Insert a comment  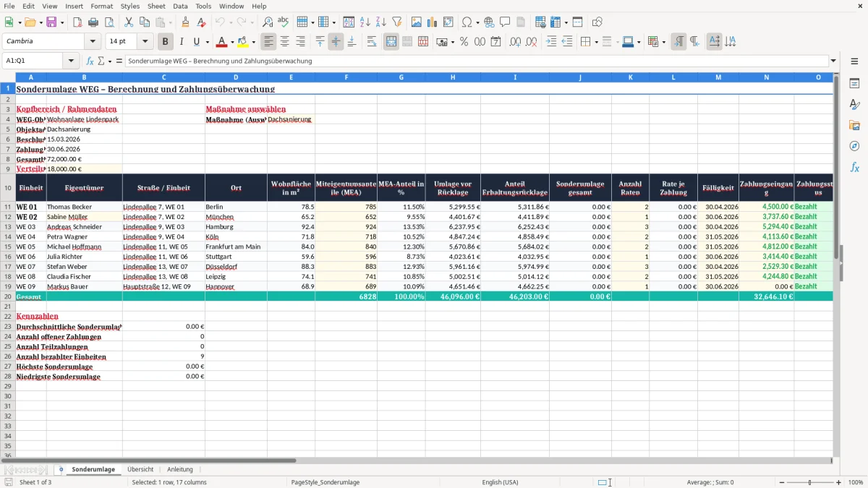coord(505,22)
